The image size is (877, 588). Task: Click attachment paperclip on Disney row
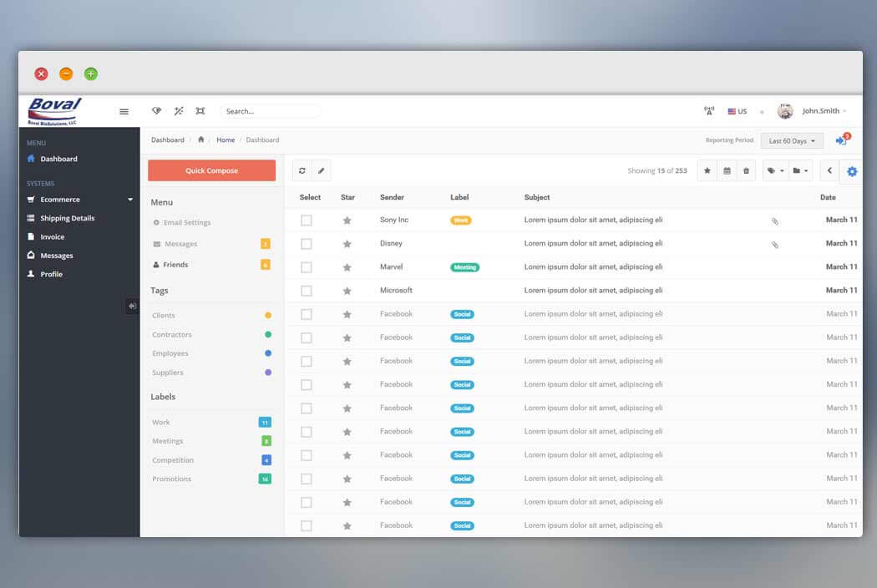[774, 245]
